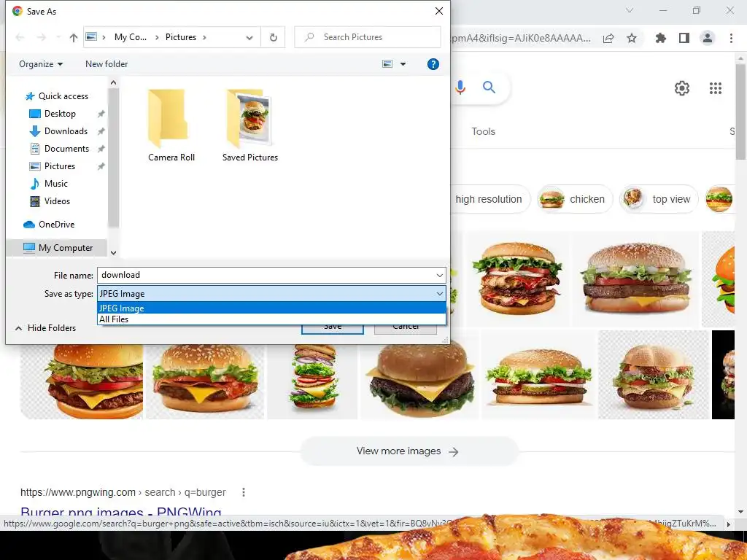The width and height of the screenshot is (747, 560).
Task: Select Quick access in navigation pane
Action: point(63,96)
